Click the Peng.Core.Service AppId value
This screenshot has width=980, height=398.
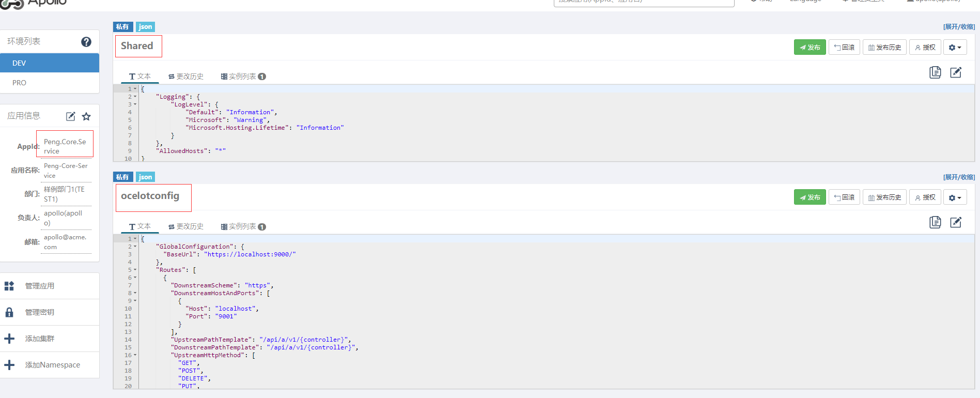pos(65,146)
